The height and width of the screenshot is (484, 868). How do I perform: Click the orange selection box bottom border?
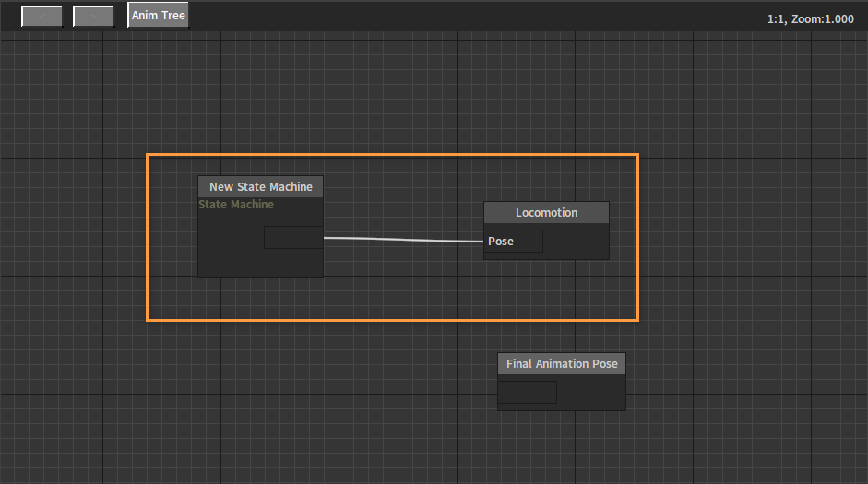point(392,320)
